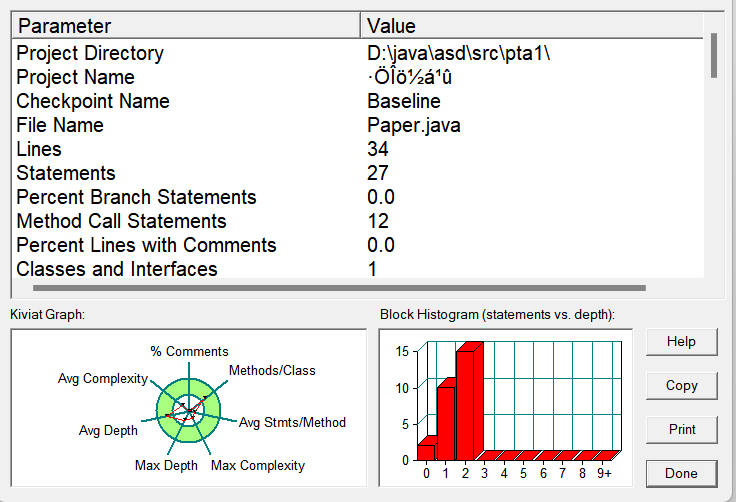Viewport: 736px width, 502px height.
Task: Click the depth 2 bar in Block Histogram
Action: 466,402
